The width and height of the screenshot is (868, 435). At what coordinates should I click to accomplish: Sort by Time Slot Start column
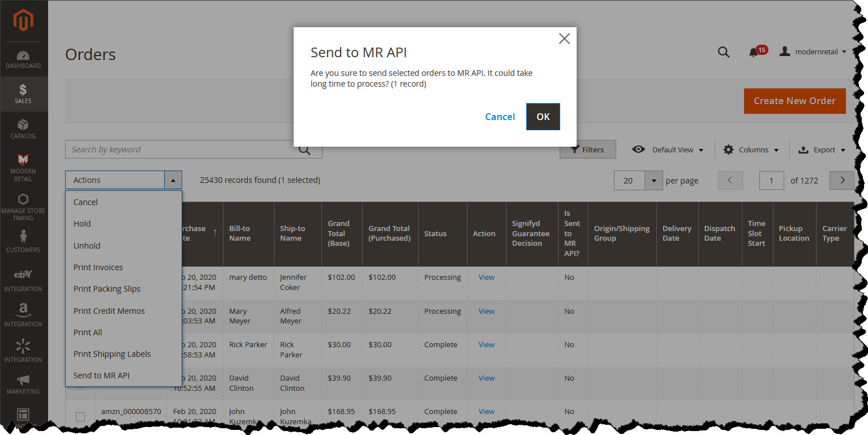[x=757, y=233]
